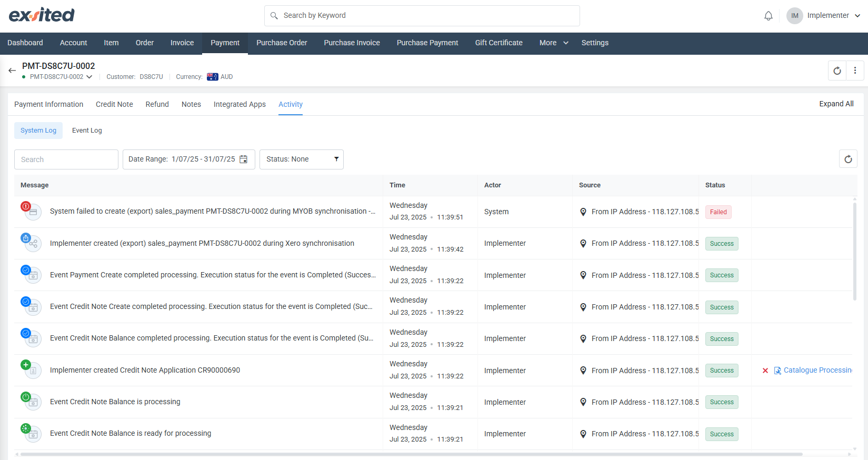The image size is (868, 460).
Task: Click the search magnifier icon
Action: [x=274, y=16]
